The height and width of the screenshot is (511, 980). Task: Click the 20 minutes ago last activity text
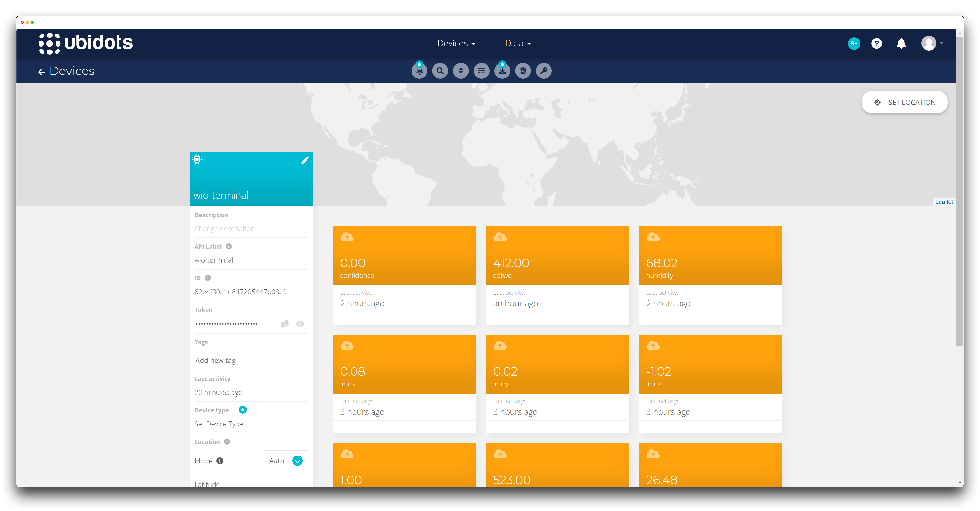point(218,392)
